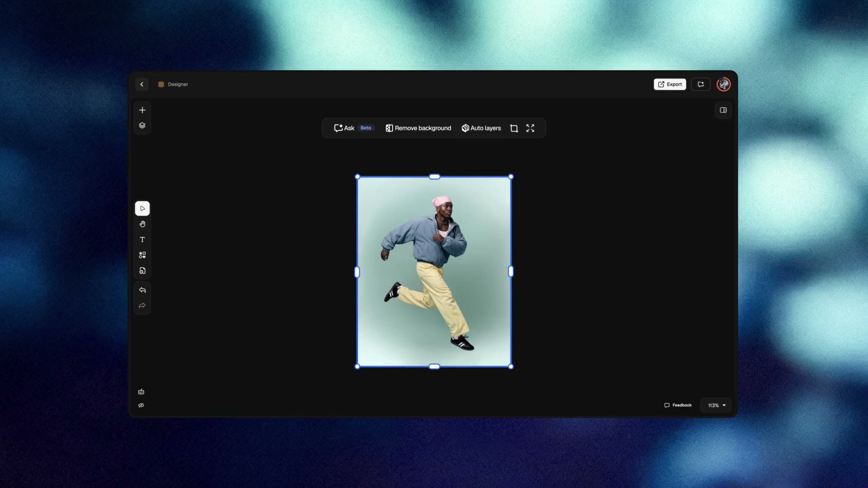The width and height of the screenshot is (868, 488).
Task: Open the Feedback link
Action: [678, 405]
